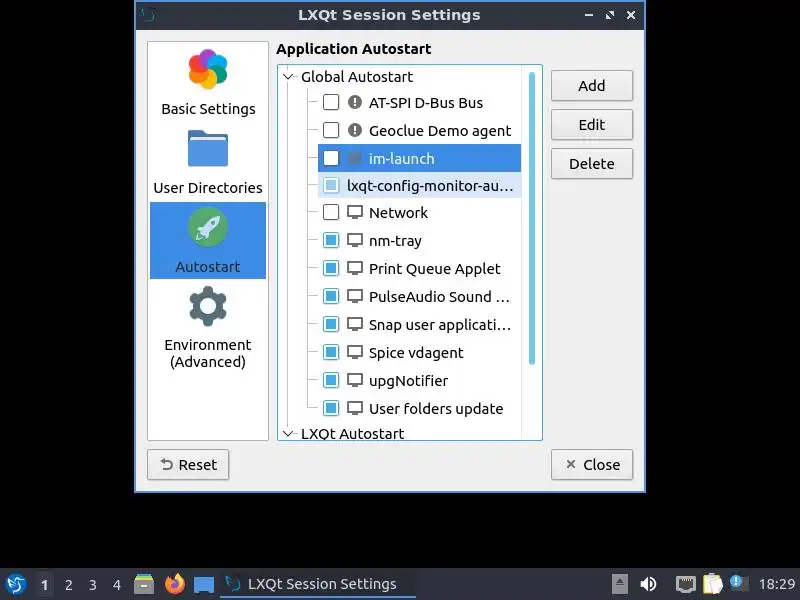Enable AT-SPI D-Bus Bus autostart checkbox

coord(331,102)
